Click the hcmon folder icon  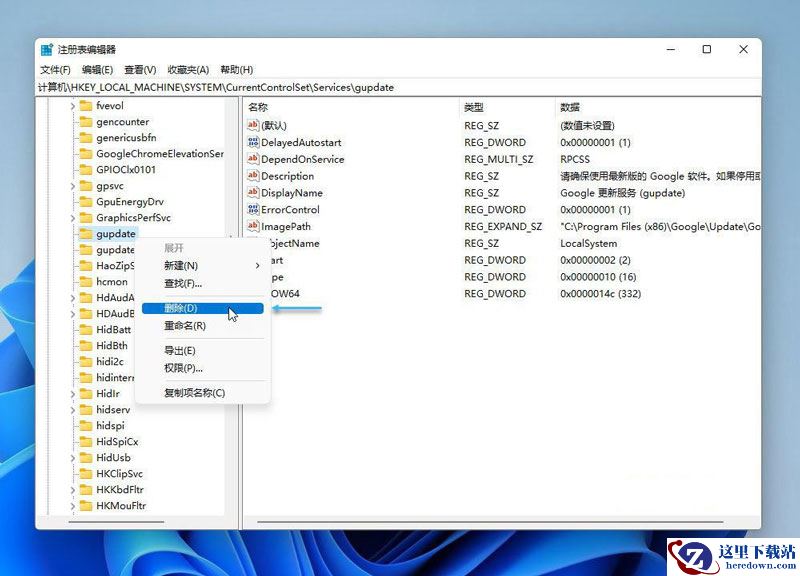tap(86, 282)
